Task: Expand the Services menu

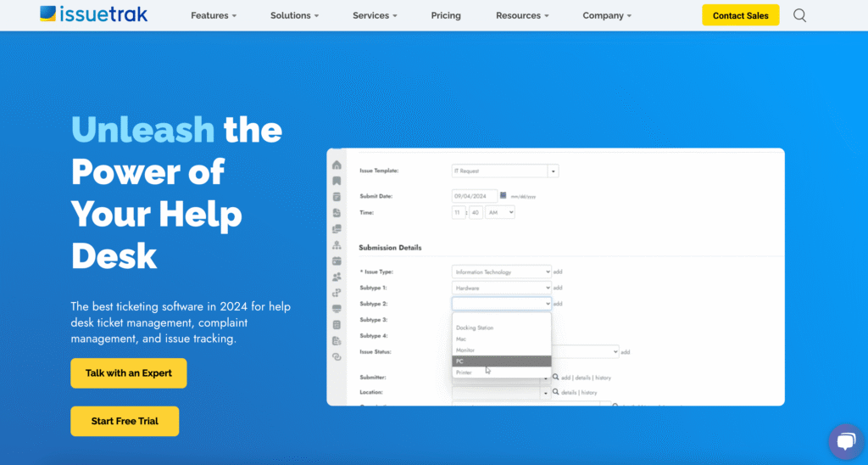Action: (x=375, y=15)
